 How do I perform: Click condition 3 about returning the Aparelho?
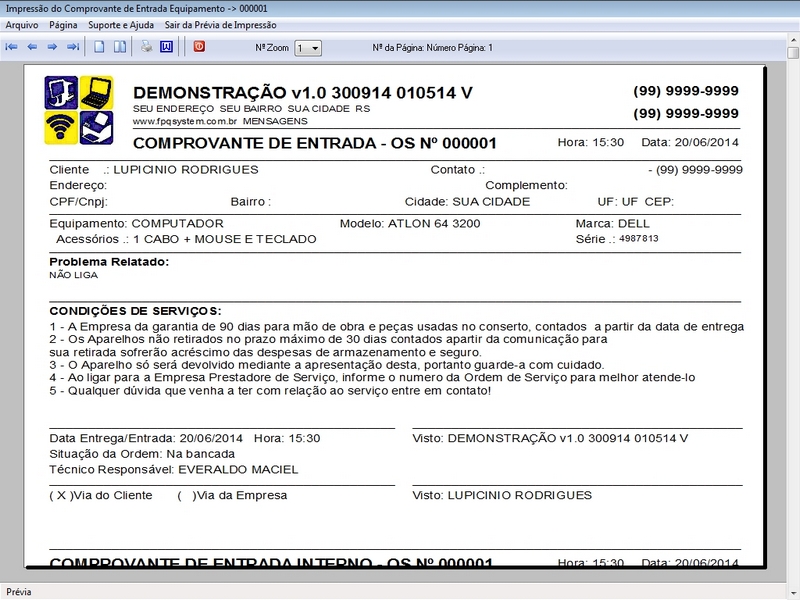click(327, 365)
